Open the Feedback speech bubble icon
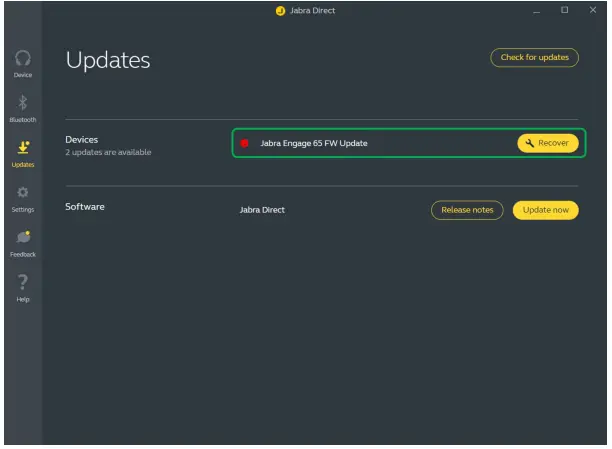The image size is (612, 449). pos(23,237)
